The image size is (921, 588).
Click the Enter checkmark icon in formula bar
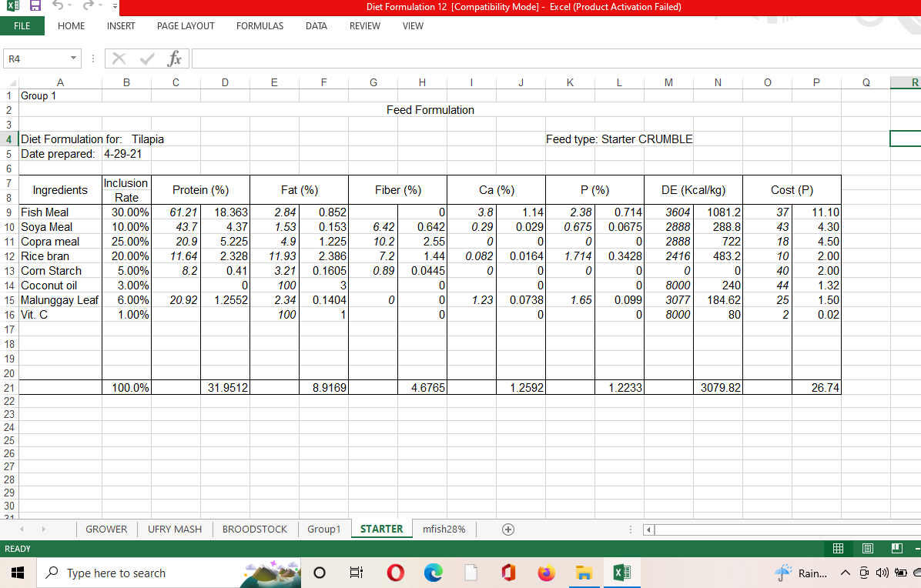point(147,58)
